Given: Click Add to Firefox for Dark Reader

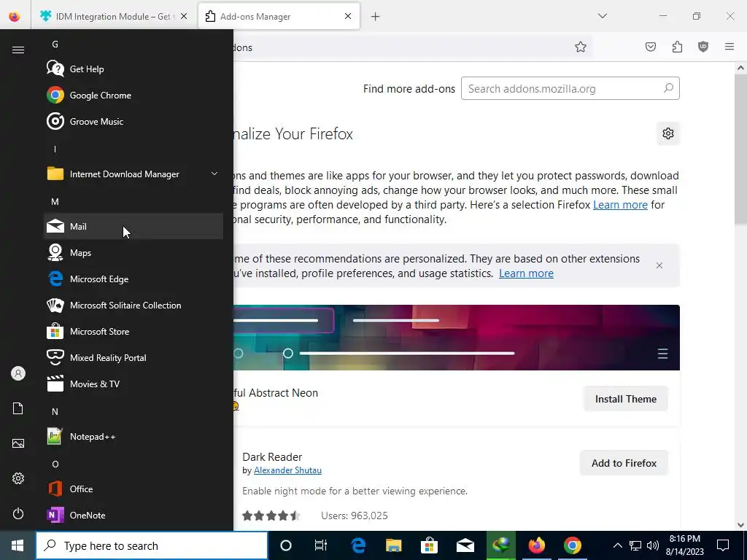Looking at the screenshot, I should (624, 463).
